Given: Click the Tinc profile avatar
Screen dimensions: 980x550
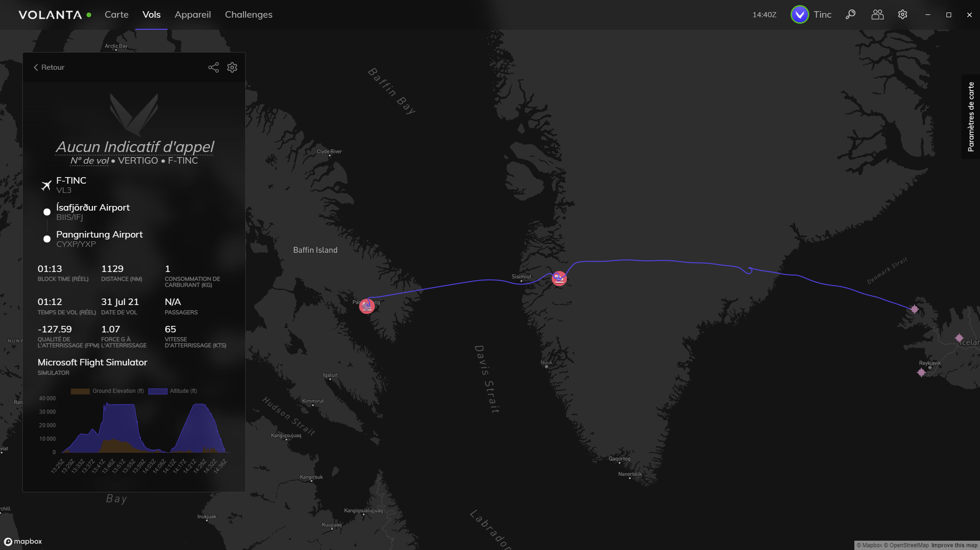Looking at the screenshot, I should coord(799,14).
